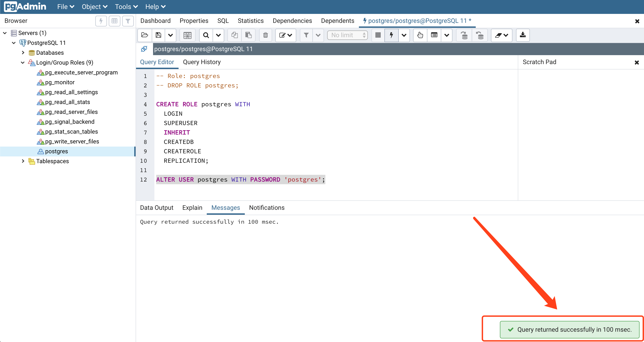The width and height of the screenshot is (644, 342).
Task: Expand the Tablespaces tree node
Action: pyautogui.click(x=23, y=161)
